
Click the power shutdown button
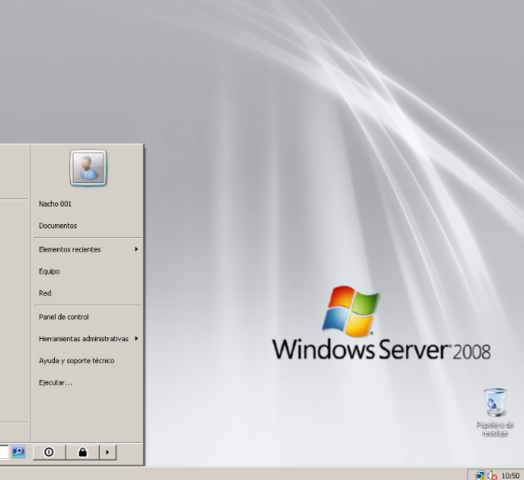point(49,452)
